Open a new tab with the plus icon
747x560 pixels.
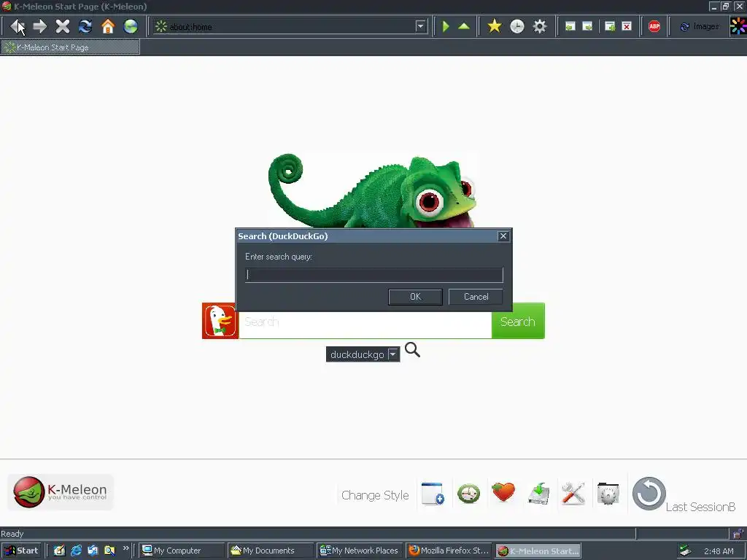pos(610,26)
